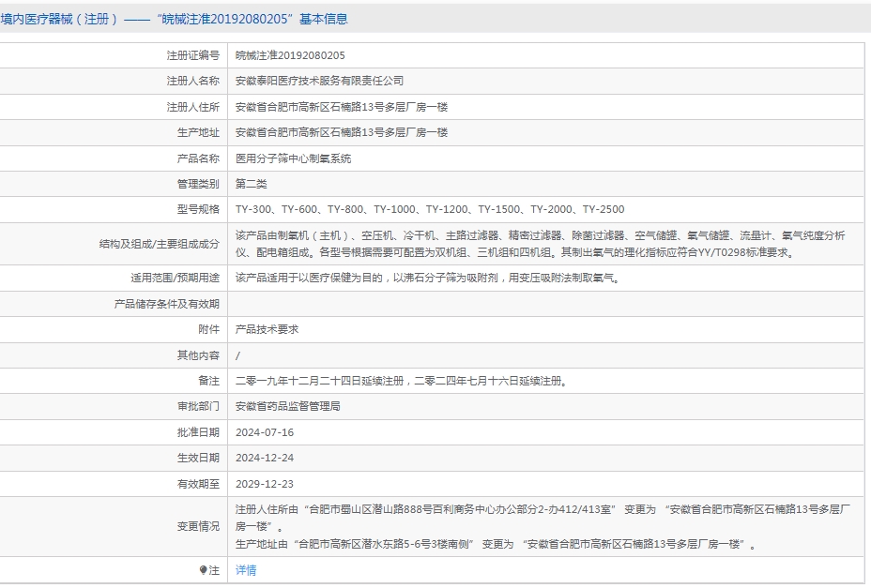
Task: Click the 注册人住所 address value
Action: (x=342, y=107)
